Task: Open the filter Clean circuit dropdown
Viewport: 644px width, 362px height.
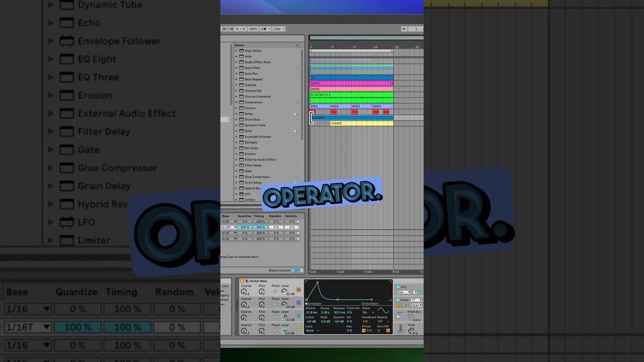Action: coord(416,305)
